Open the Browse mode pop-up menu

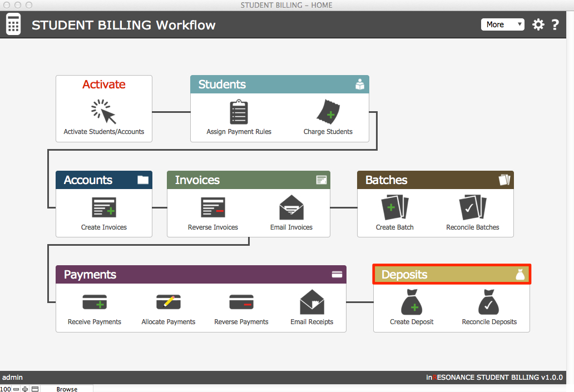pos(67,389)
